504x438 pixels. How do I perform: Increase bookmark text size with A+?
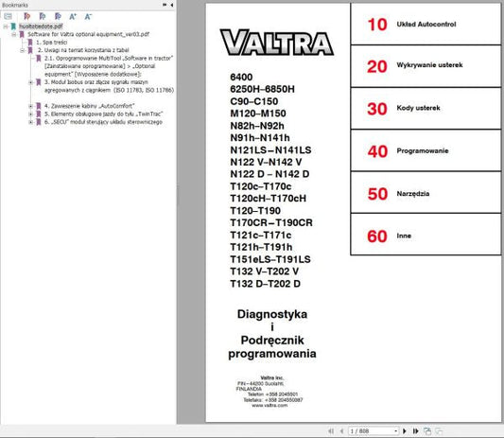click(x=73, y=16)
